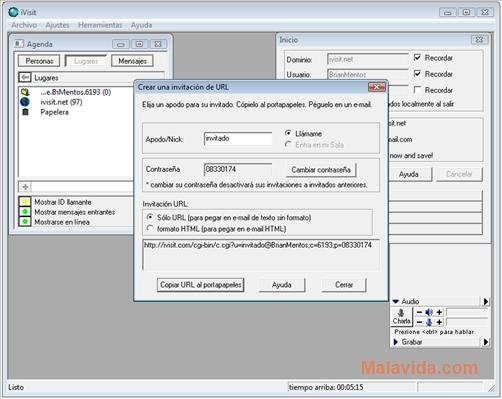The width and height of the screenshot is (502, 399).
Task: Uncheck Recordar next to the Usuario field
Action: coord(417,73)
